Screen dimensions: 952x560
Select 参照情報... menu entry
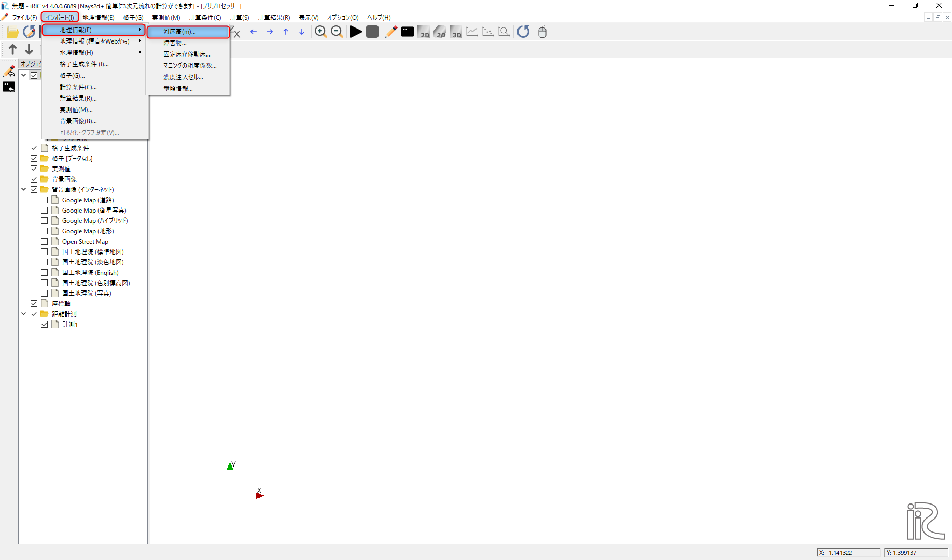pyautogui.click(x=188, y=89)
